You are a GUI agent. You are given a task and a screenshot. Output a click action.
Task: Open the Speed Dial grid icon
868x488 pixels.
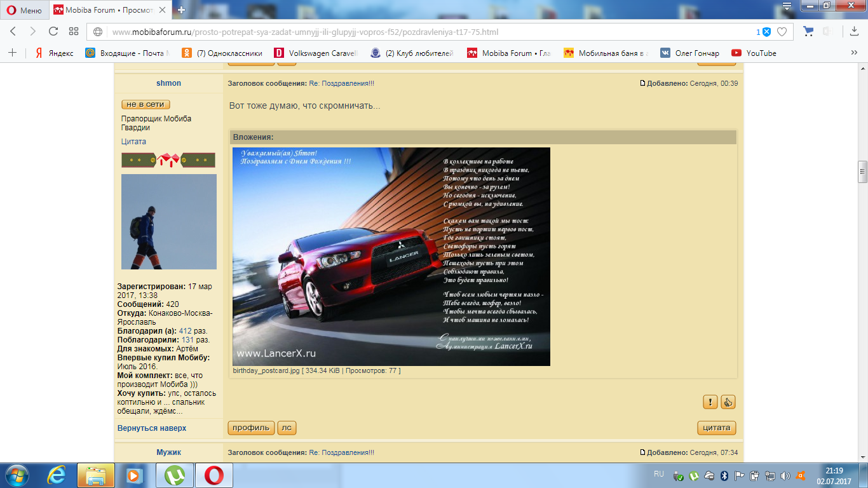[x=74, y=32]
